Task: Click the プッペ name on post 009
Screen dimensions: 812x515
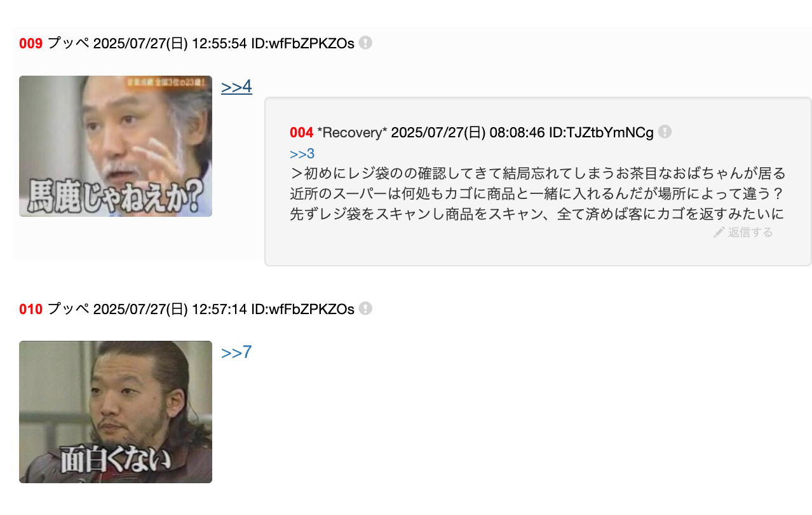Action: [69, 43]
